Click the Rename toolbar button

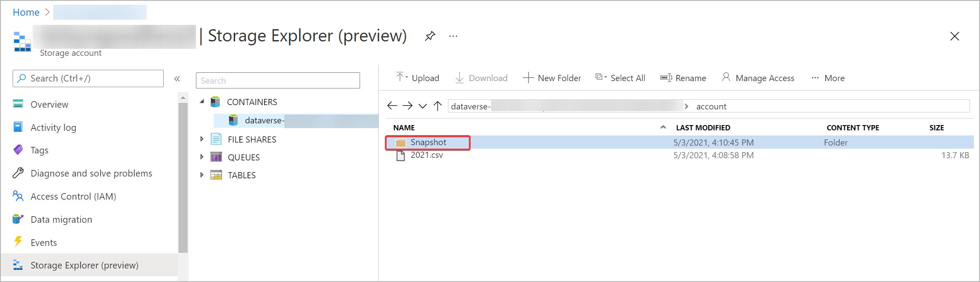point(683,78)
